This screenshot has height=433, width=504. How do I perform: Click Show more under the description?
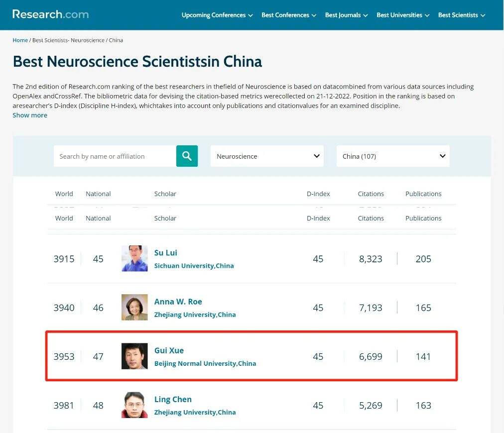[x=30, y=115]
